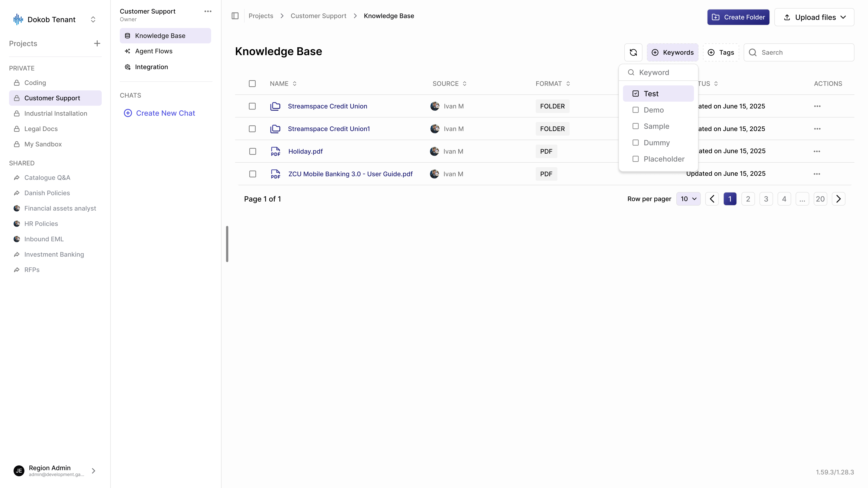Click the refresh icon button
This screenshot has width=868, height=488.
(x=633, y=52)
